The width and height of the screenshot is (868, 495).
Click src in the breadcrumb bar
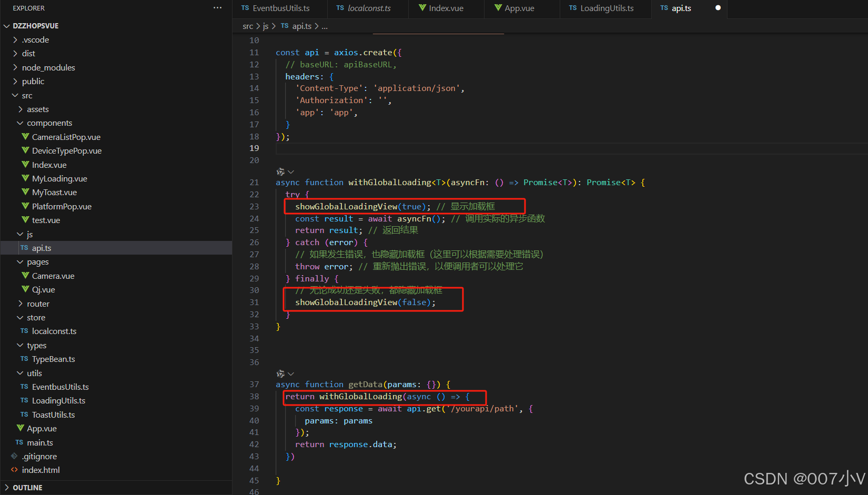pyautogui.click(x=248, y=25)
